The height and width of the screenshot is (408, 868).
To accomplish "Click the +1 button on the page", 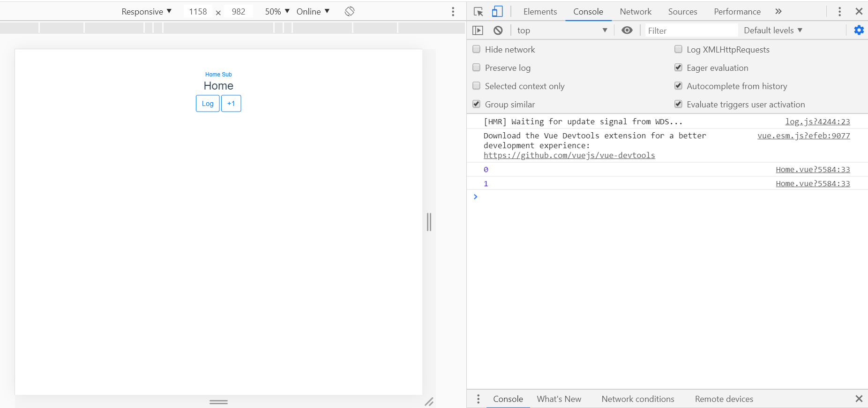I will [231, 104].
